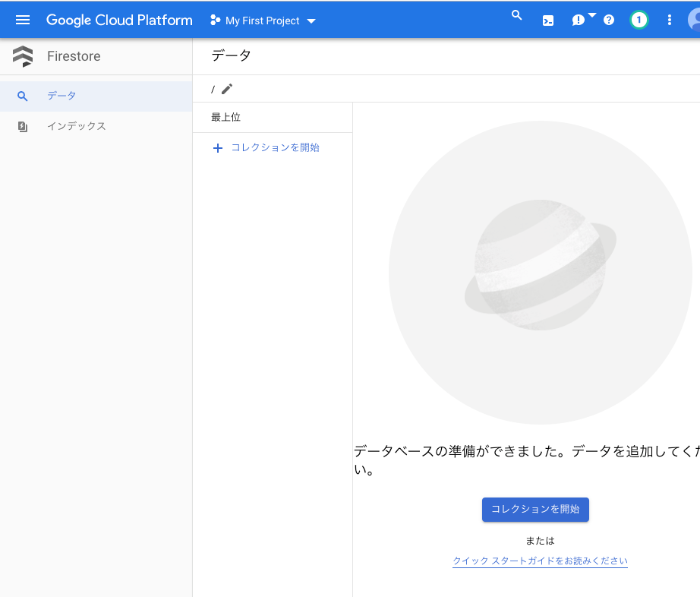Click + コレクションを開始 in the left column

[x=266, y=148]
